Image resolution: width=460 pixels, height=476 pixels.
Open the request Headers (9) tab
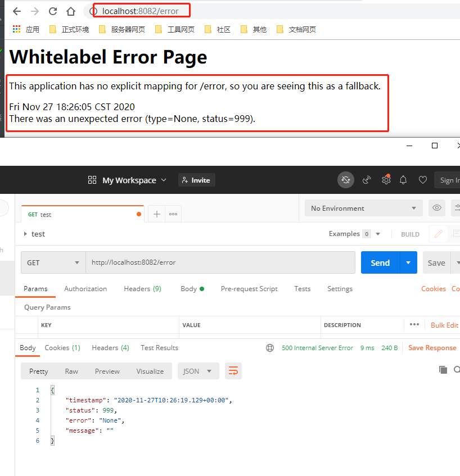(142, 289)
